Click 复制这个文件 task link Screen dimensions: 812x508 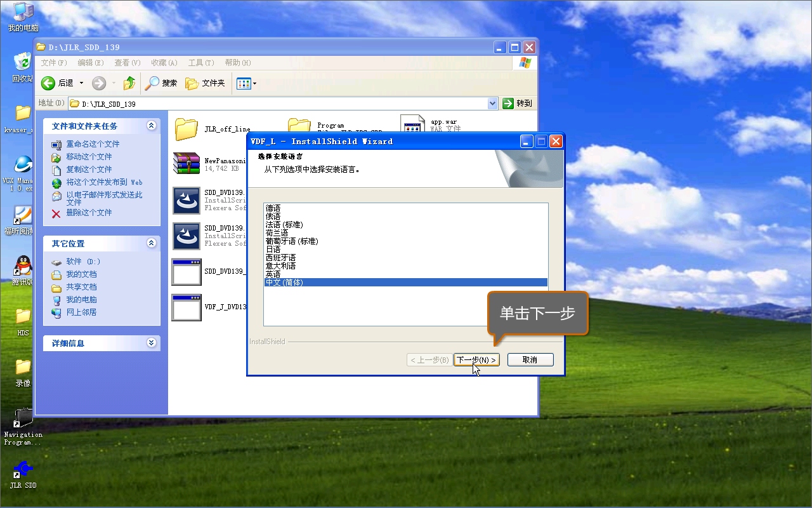tap(89, 170)
